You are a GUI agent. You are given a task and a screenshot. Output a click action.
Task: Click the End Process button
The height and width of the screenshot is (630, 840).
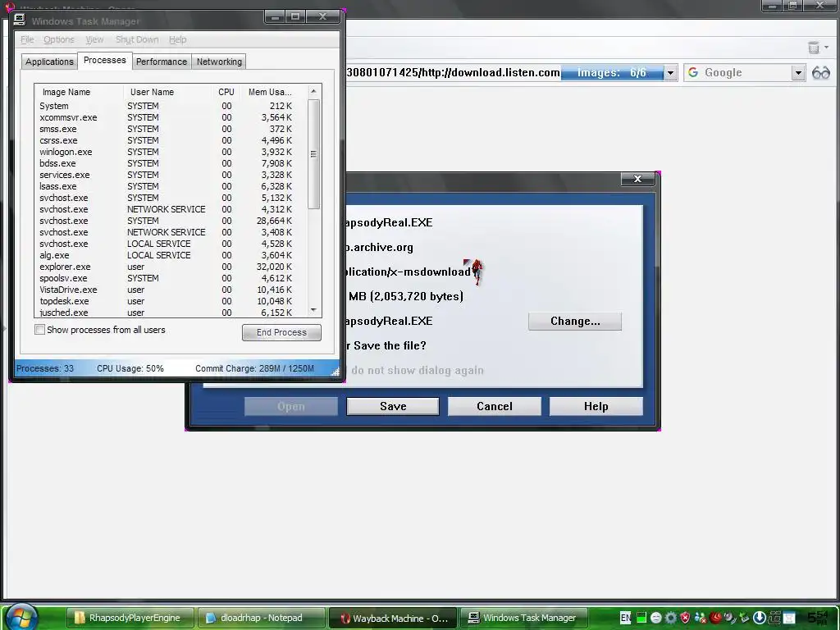coord(281,332)
